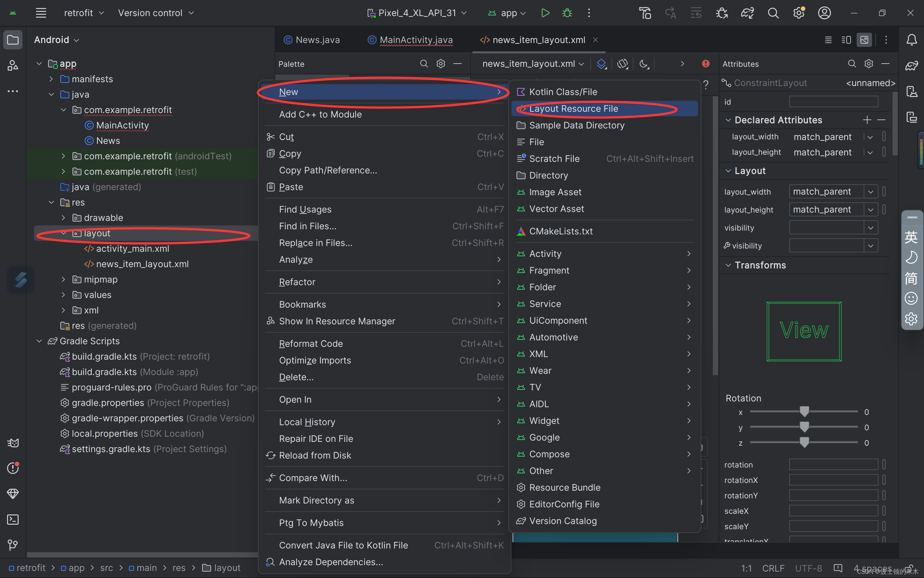Click the rotation attribute input field

click(834, 465)
